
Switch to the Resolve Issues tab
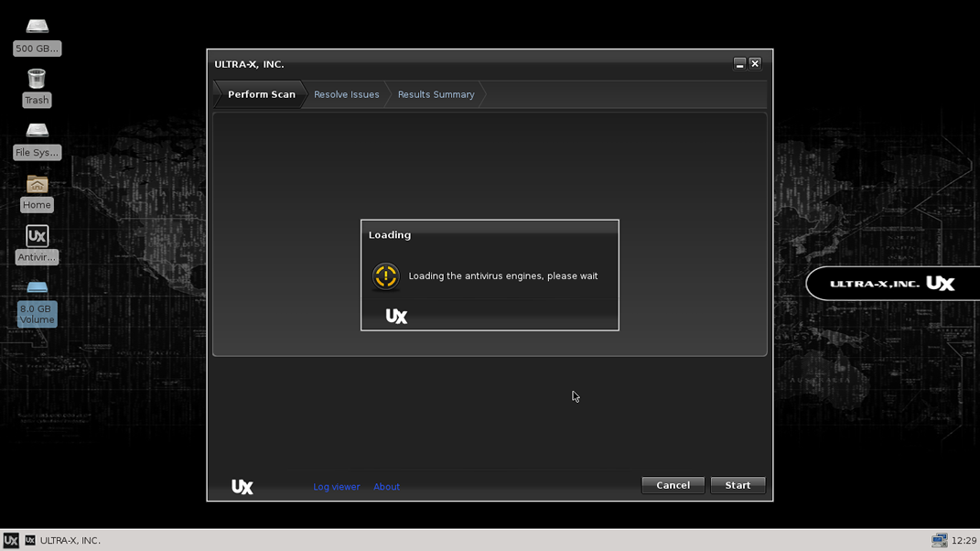tap(346, 94)
